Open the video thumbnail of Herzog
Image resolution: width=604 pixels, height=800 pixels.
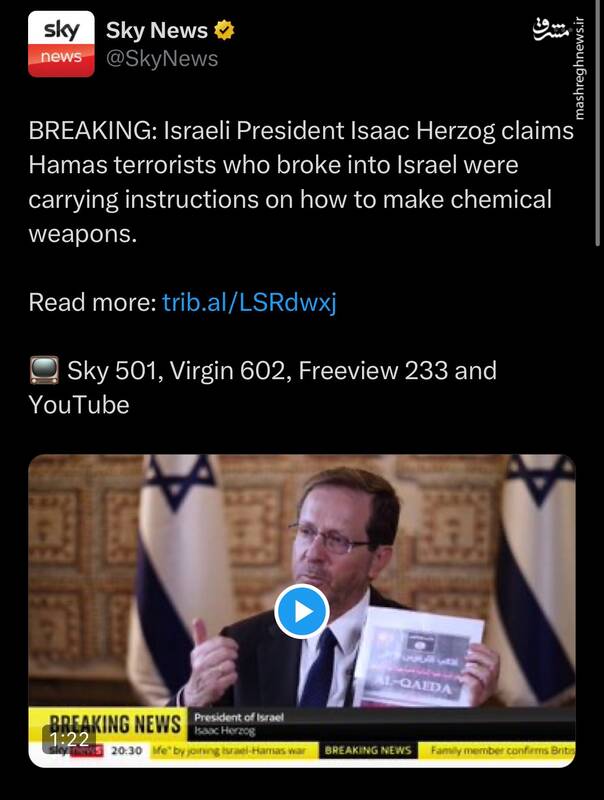tap(301, 611)
